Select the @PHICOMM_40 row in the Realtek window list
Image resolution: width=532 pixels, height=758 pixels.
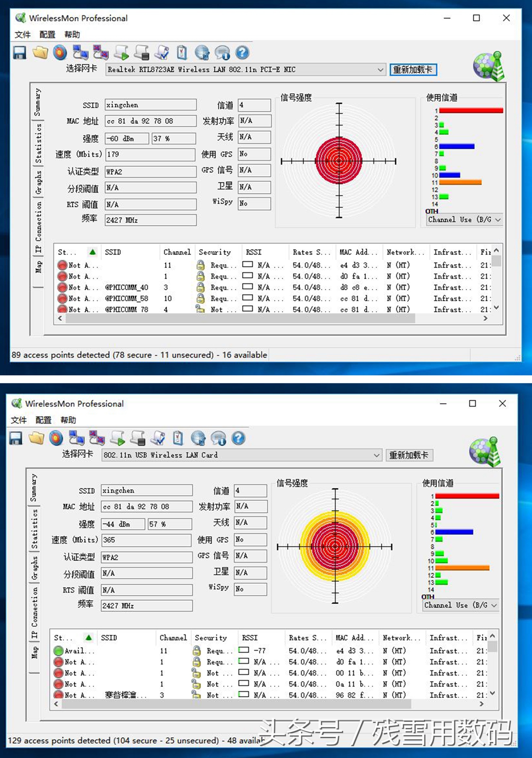click(274, 288)
